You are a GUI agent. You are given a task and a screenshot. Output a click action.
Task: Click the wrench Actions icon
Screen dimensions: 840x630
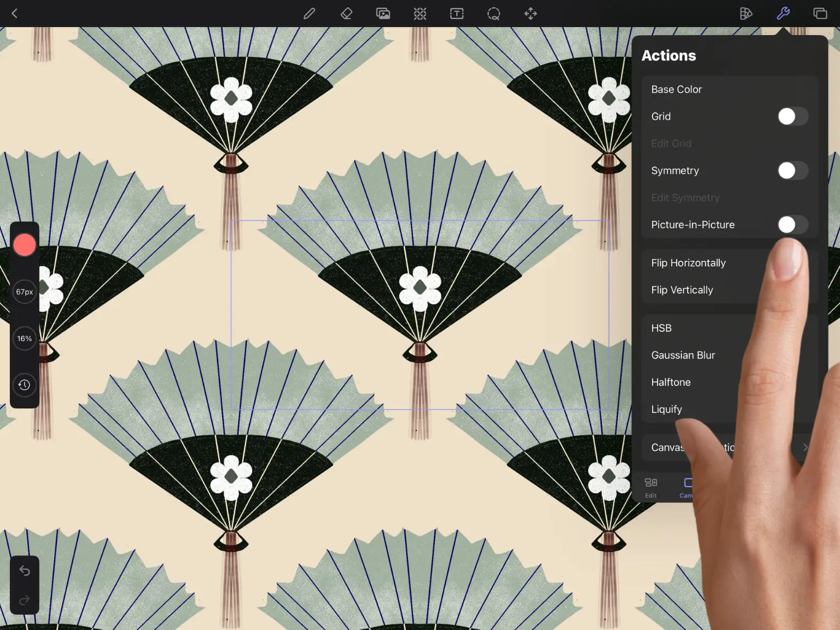783,14
